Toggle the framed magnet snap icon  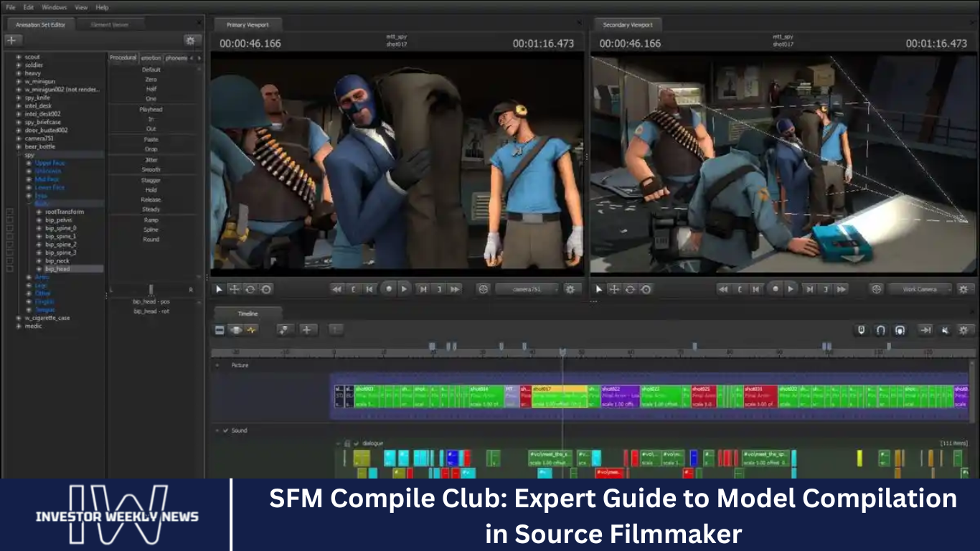(x=900, y=330)
